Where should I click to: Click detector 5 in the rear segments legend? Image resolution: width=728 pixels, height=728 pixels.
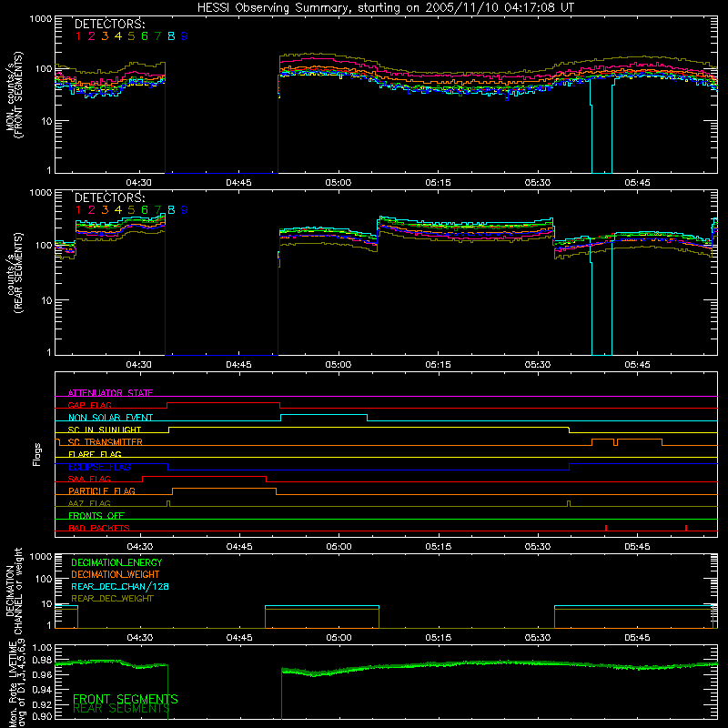click(131, 210)
